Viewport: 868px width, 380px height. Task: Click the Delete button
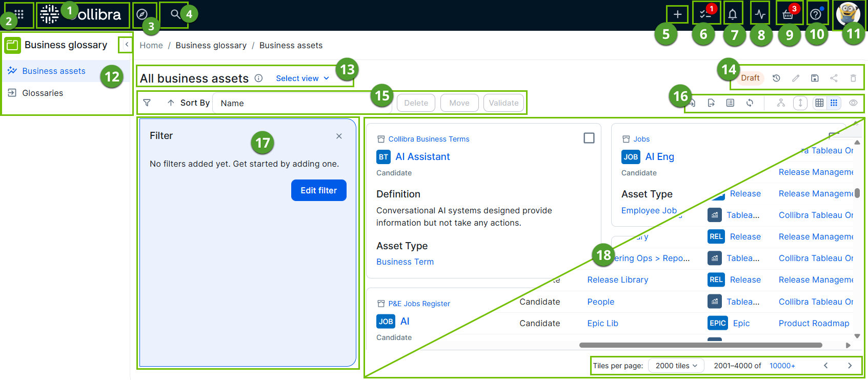point(416,103)
